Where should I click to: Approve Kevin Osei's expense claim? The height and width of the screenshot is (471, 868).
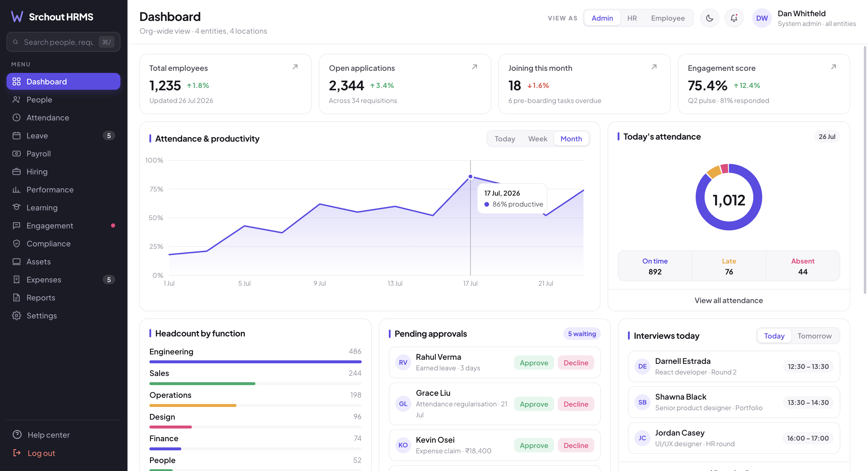[x=534, y=445]
